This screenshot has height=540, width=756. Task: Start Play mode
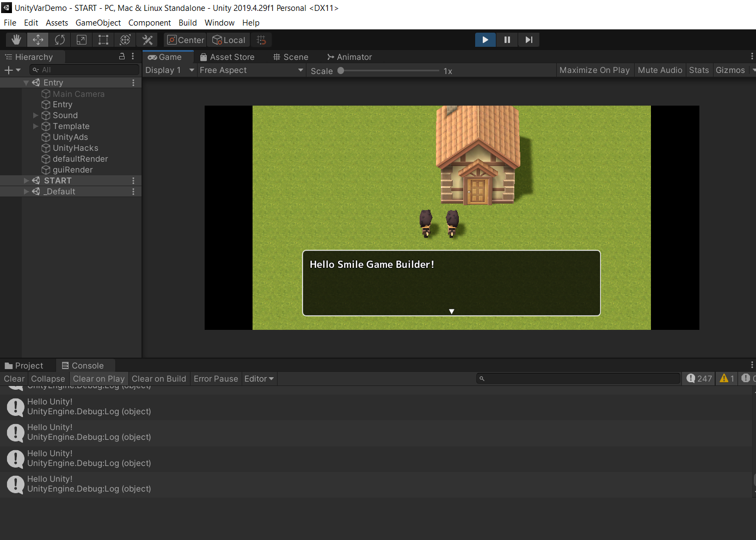485,40
